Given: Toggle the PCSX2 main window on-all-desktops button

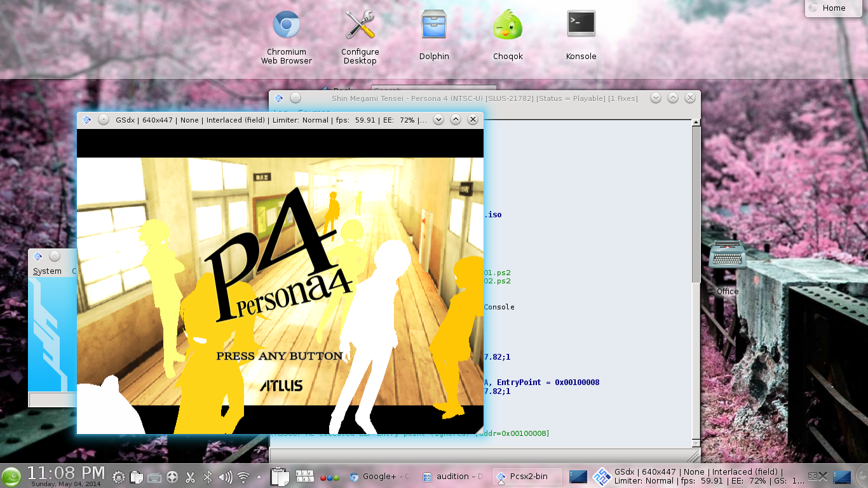Looking at the screenshot, I should click(55, 256).
